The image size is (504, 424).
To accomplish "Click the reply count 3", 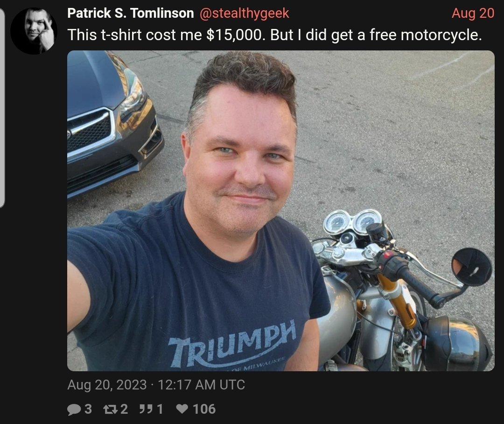I will pyautogui.click(x=88, y=409).
